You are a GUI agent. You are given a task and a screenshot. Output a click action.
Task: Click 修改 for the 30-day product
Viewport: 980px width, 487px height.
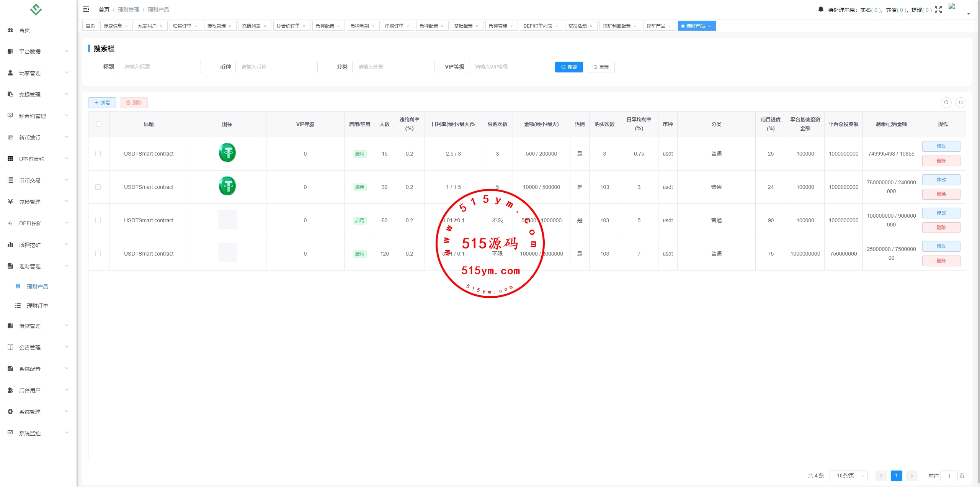coord(941,179)
